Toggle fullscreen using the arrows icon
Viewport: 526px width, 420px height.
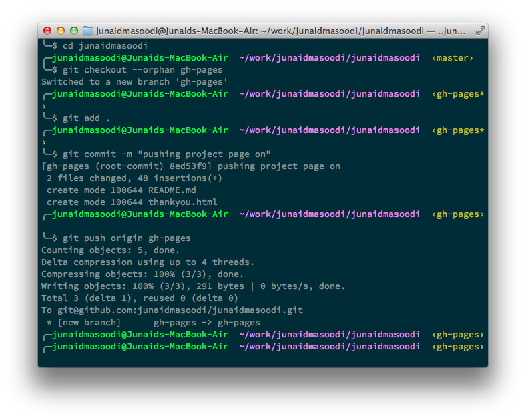pyautogui.click(x=480, y=31)
